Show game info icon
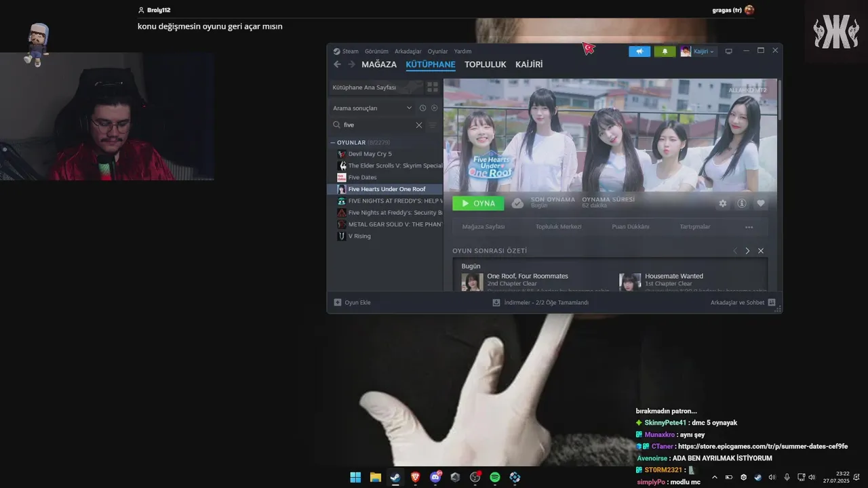The image size is (868, 488). click(x=741, y=203)
